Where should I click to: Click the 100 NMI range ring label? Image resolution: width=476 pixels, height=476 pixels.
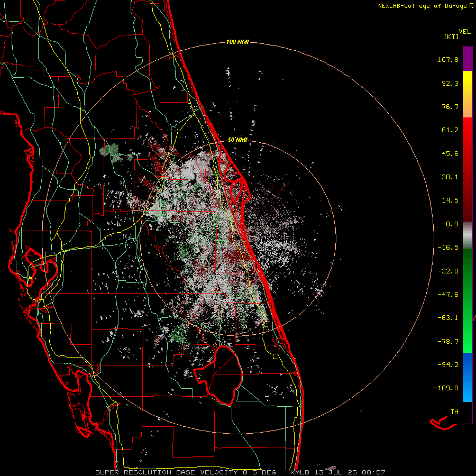(237, 42)
